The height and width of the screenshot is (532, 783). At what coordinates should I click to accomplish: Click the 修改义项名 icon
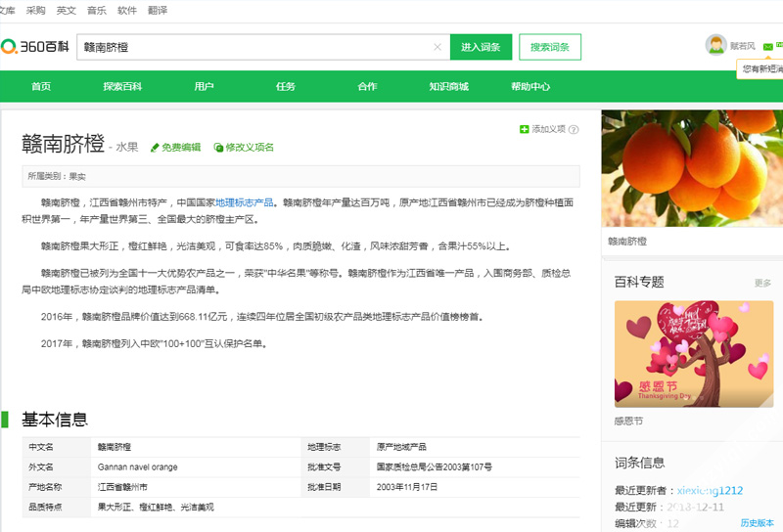point(218,148)
